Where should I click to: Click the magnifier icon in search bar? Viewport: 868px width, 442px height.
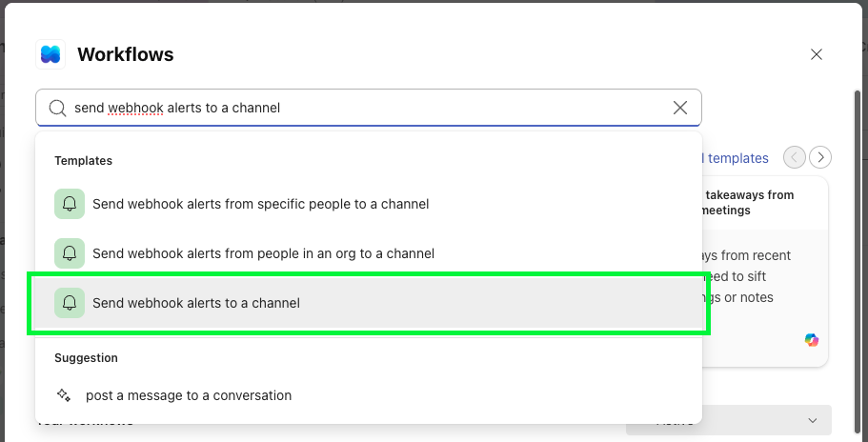pyautogui.click(x=57, y=109)
